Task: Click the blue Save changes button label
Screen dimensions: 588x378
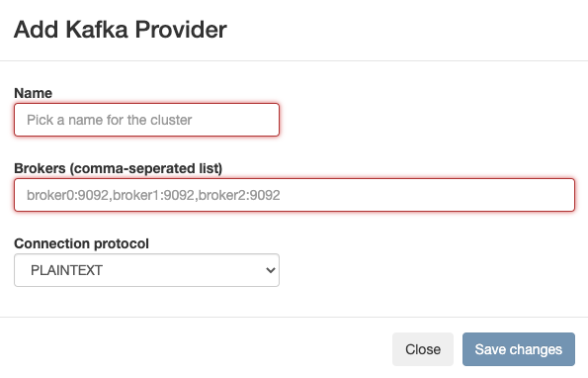Action: coord(519,349)
